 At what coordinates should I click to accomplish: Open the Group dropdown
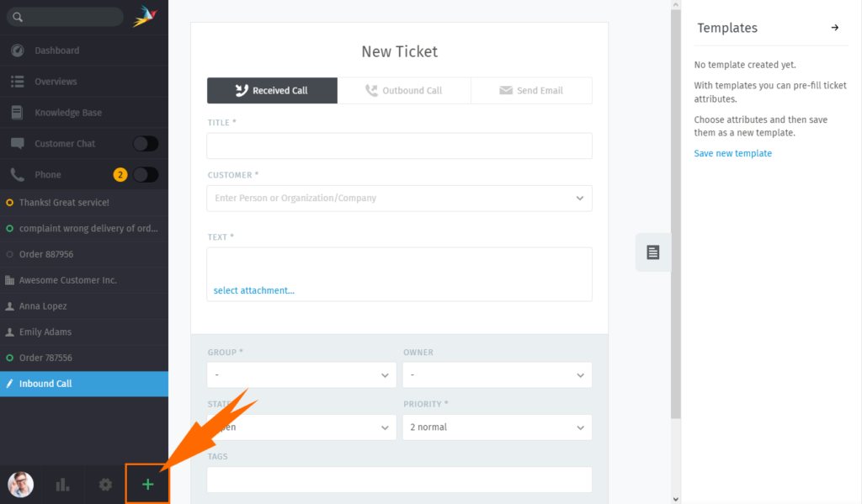(x=301, y=374)
